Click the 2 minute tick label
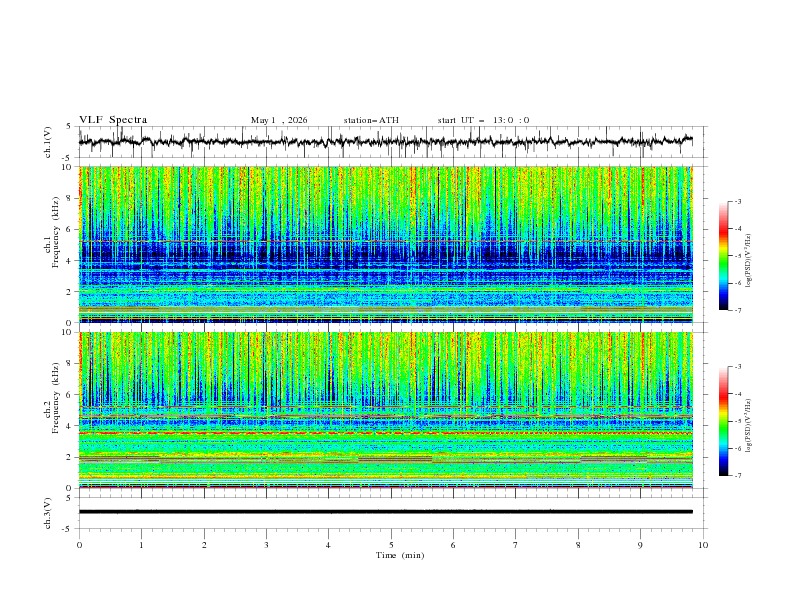The height and width of the screenshot is (612, 792). click(x=204, y=545)
